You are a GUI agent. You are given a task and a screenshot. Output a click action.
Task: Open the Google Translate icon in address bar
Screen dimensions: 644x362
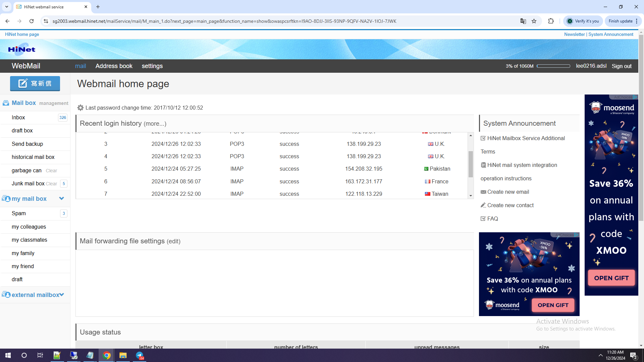tap(523, 21)
